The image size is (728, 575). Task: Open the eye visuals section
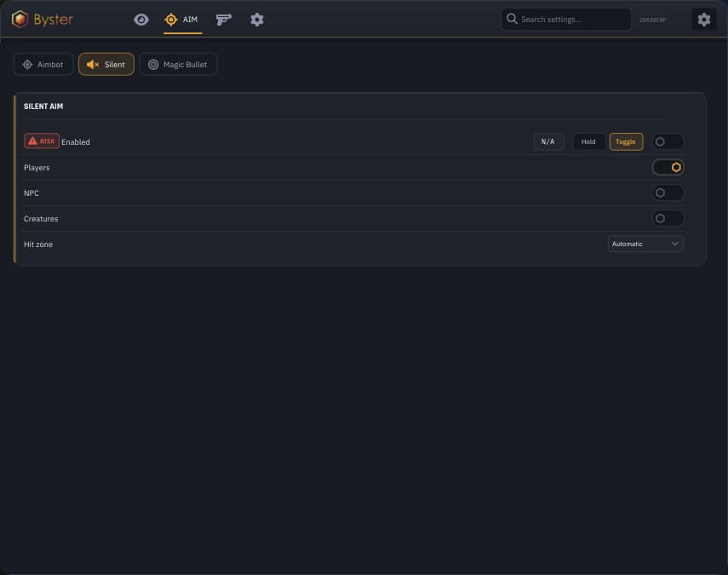point(141,20)
